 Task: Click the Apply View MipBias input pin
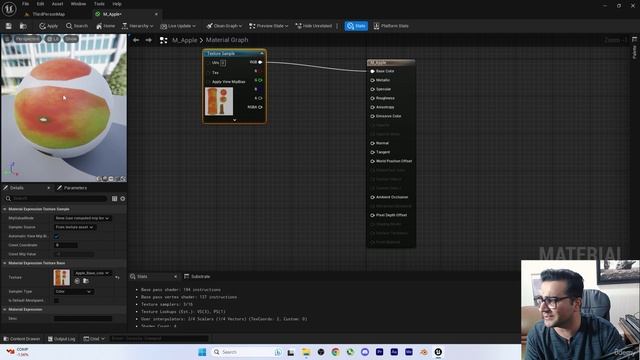click(209, 82)
